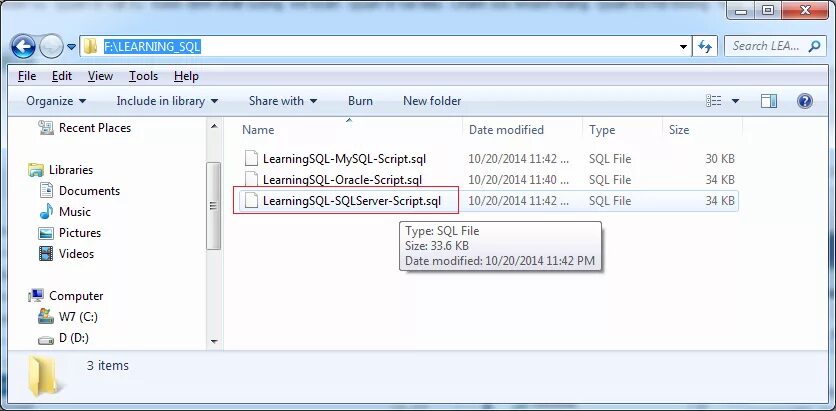Open Windows Help question mark icon
Viewport: 836px width, 411px height.
coord(805,101)
